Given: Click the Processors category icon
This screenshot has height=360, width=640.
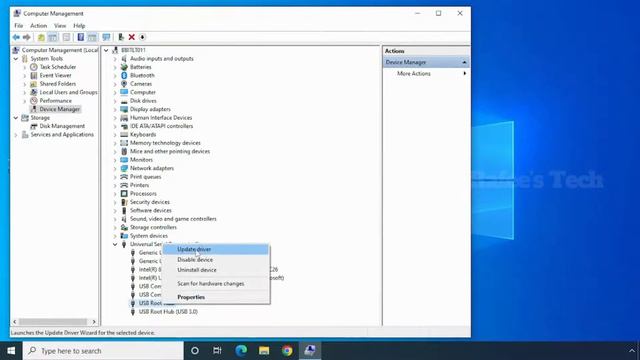Looking at the screenshot, I should (x=124, y=193).
